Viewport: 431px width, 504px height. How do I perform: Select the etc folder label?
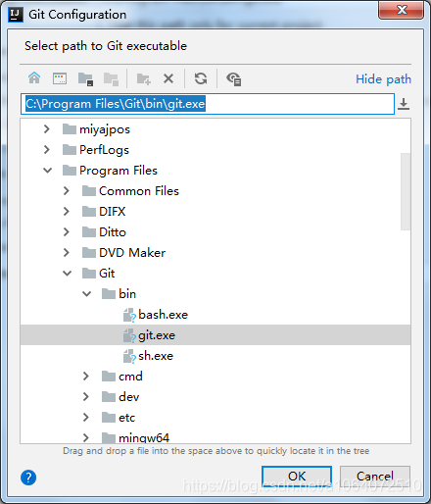click(x=127, y=418)
